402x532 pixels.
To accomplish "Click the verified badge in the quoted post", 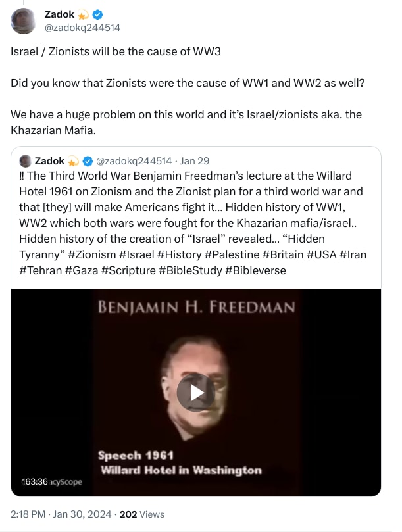I will click(88, 161).
